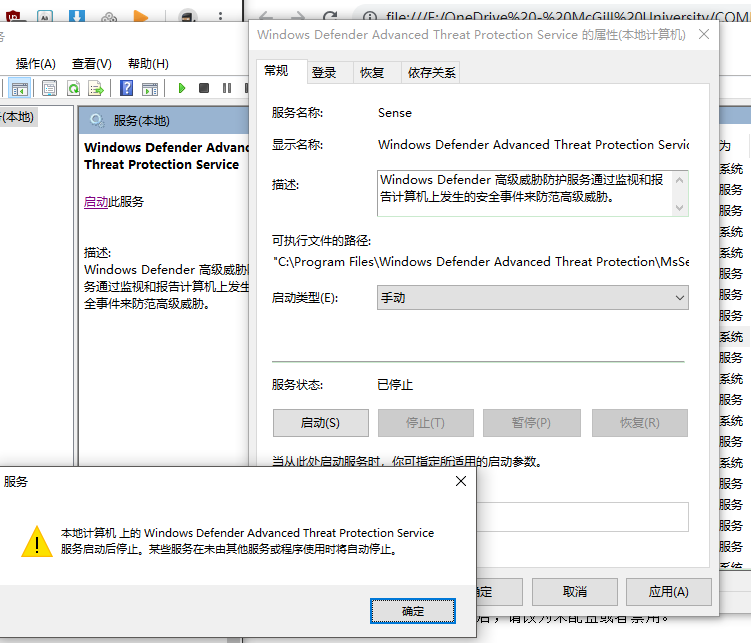Open the 操作(A) menu
Screen dimensions: 751x643
(x=35, y=64)
